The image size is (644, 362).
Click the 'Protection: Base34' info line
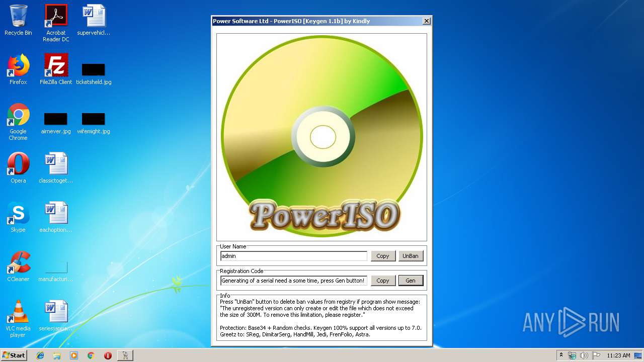(320, 328)
